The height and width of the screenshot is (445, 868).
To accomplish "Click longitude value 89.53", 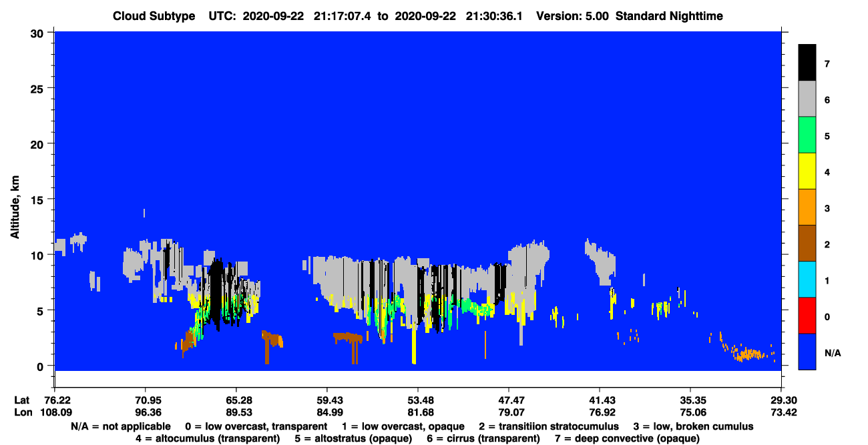I will coord(236,412).
